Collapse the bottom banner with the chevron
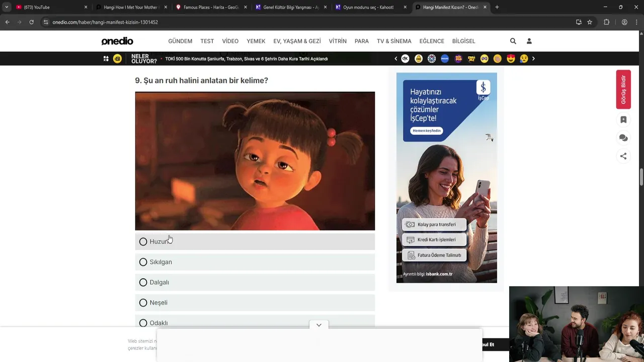The height and width of the screenshot is (362, 644). pos(319,325)
